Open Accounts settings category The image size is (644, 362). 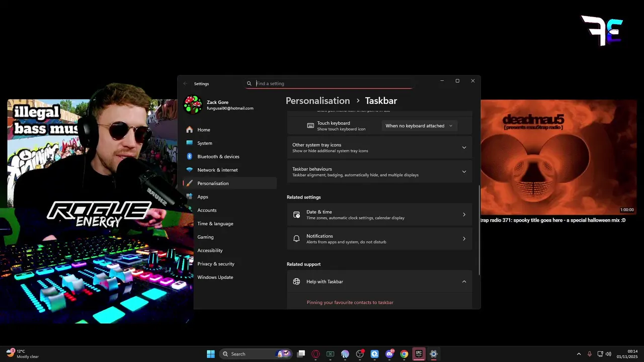(230, 210)
